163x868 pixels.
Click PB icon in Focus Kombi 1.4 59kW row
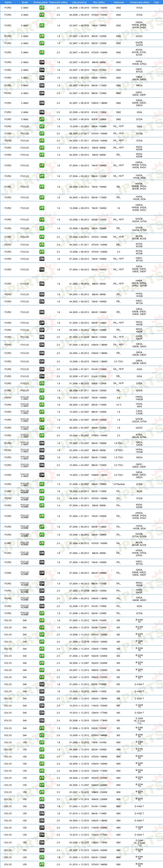(42, 505)
